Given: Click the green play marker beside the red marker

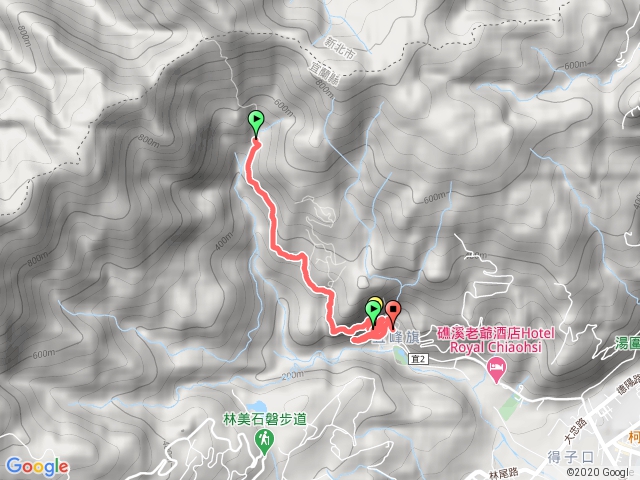Looking at the screenshot, I should 373,314.
